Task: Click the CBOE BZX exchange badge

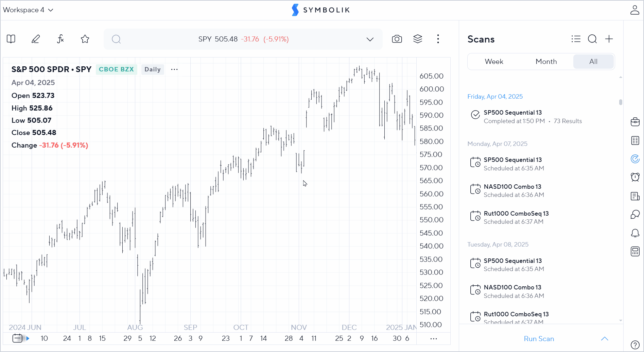Action: tap(116, 69)
